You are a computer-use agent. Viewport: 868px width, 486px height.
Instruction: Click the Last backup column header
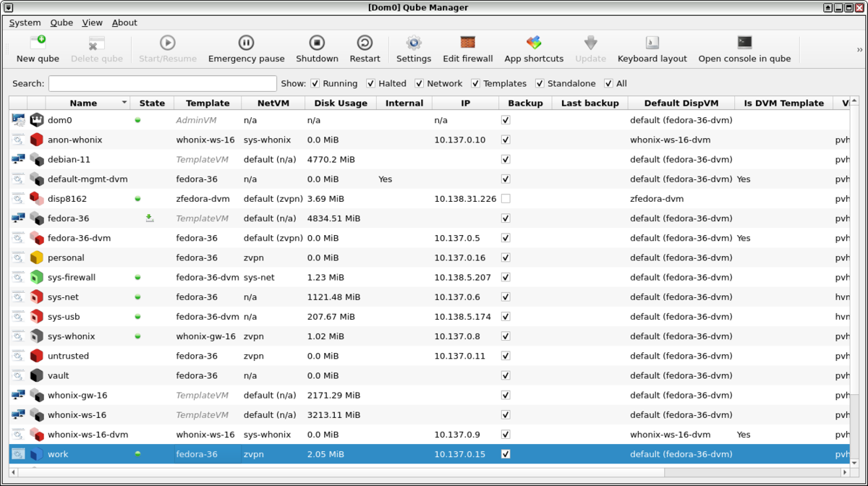(x=590, y=103)
